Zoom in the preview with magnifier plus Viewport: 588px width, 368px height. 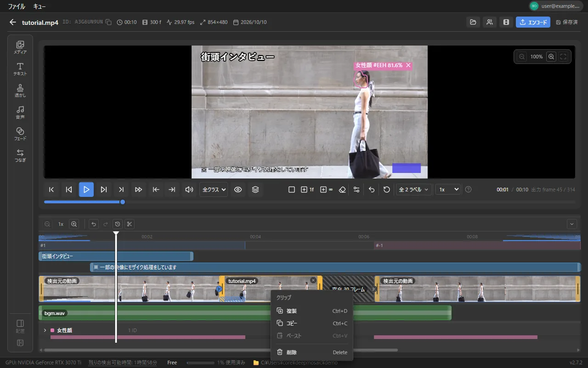(x=551, y=57)
